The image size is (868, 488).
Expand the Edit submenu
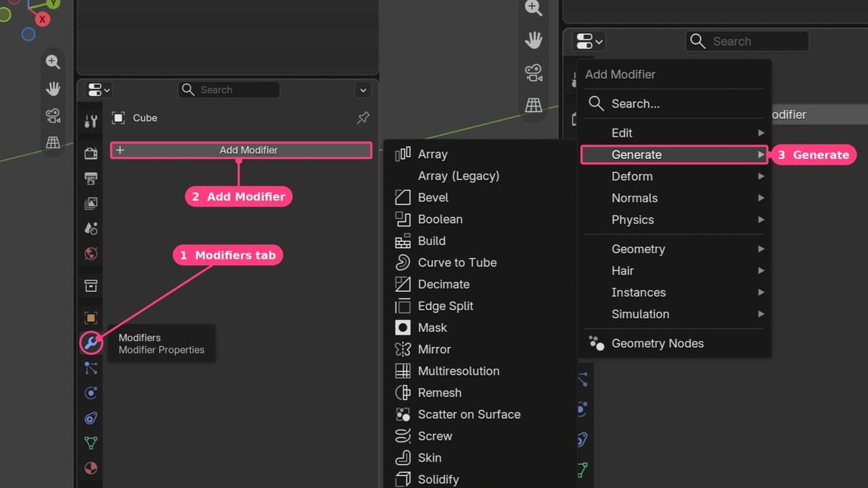click(674, 133)
